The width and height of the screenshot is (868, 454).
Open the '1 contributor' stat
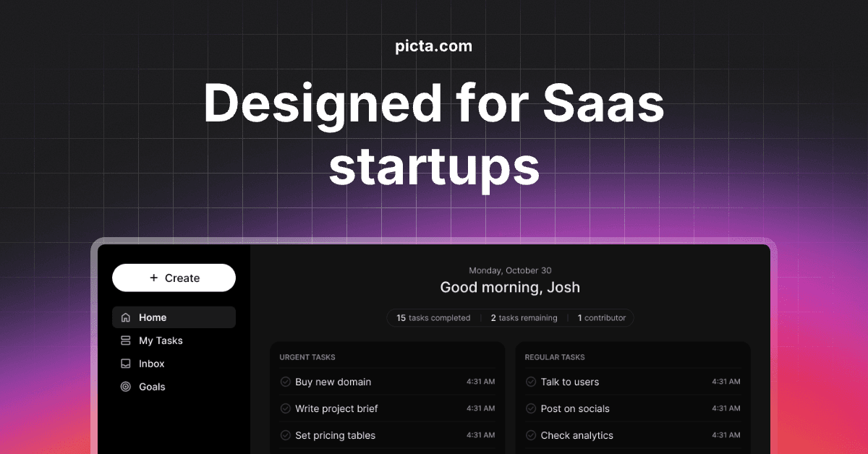[x=601, y=318]
